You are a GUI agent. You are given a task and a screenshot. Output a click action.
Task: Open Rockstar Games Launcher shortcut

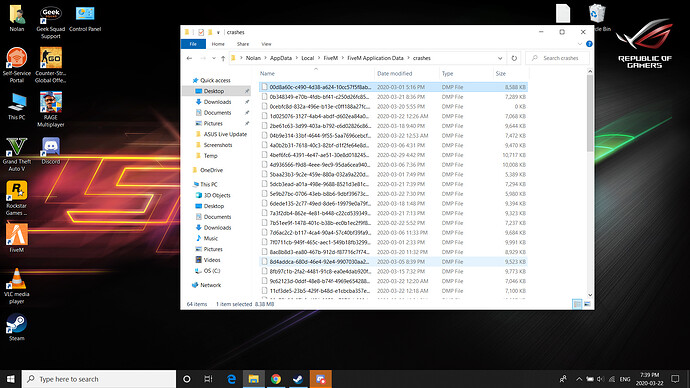point(17,198)
